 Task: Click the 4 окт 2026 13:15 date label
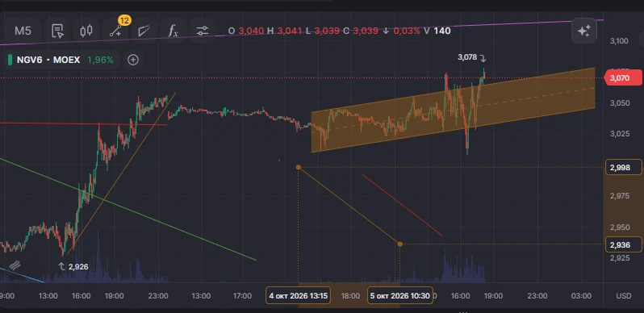point(299,295)
